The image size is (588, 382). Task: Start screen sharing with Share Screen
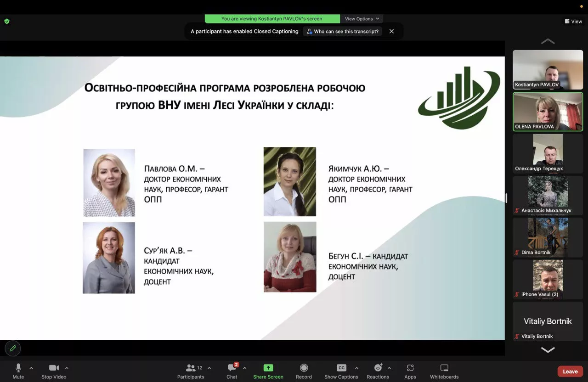[x=268, y=370]
